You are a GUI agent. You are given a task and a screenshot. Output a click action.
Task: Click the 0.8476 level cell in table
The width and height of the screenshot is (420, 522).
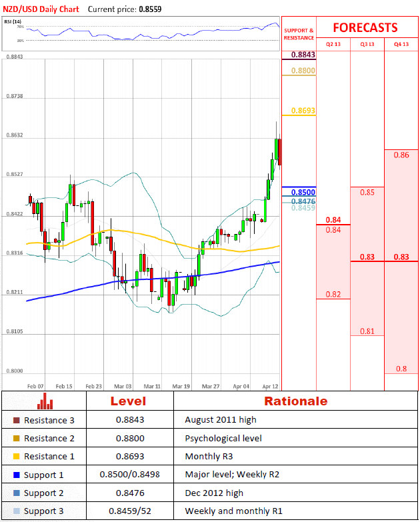[130, 493]
